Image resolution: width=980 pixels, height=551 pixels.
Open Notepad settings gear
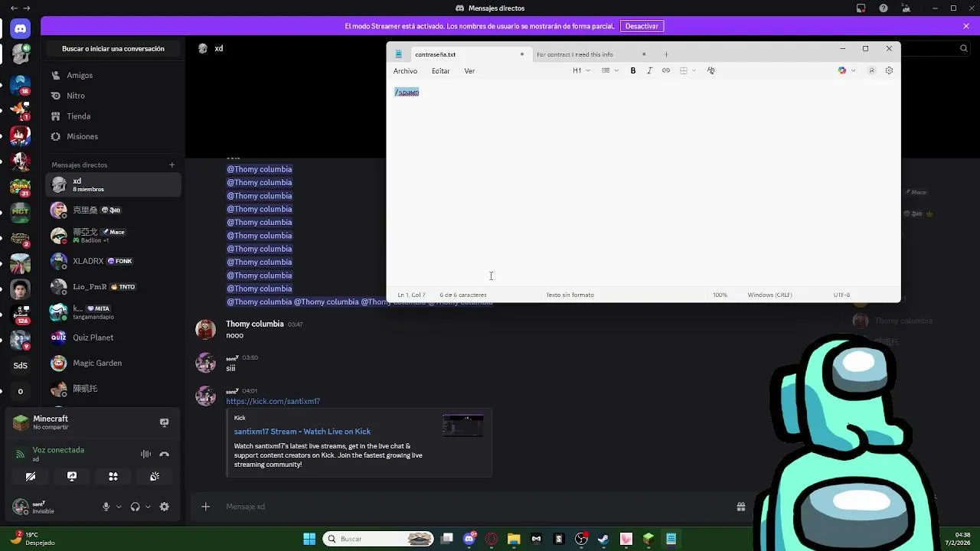pos(889,70)
